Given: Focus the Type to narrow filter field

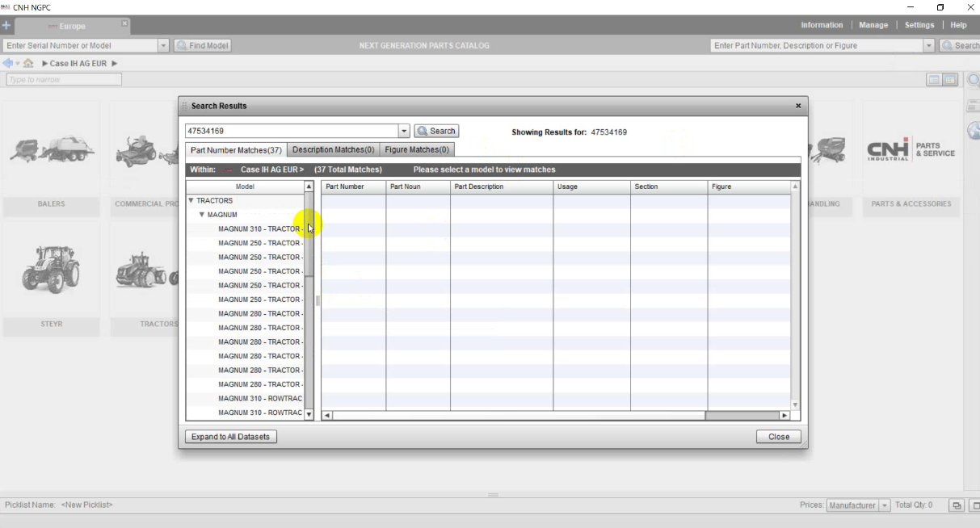Looking at the screenshot, I should pos(64,80).
